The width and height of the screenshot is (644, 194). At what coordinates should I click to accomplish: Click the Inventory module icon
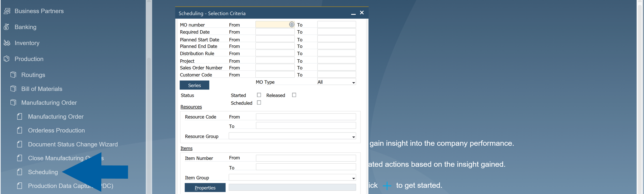(x=7, y=43)
